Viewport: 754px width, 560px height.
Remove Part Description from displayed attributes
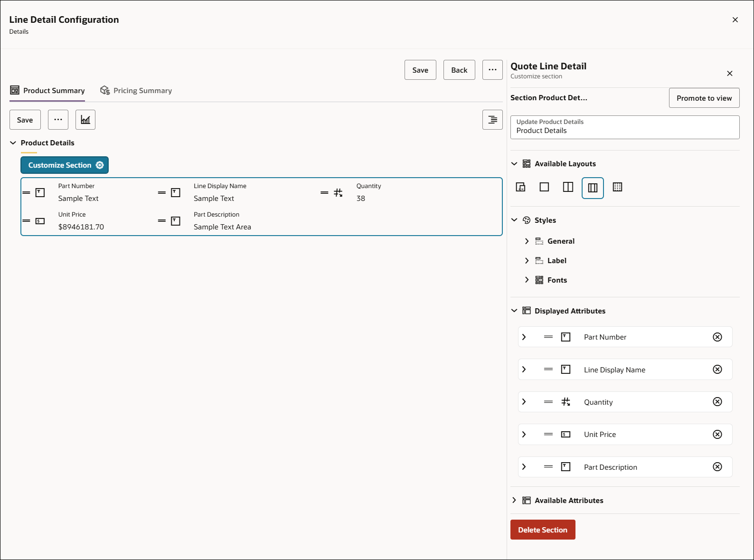(717, 467)
